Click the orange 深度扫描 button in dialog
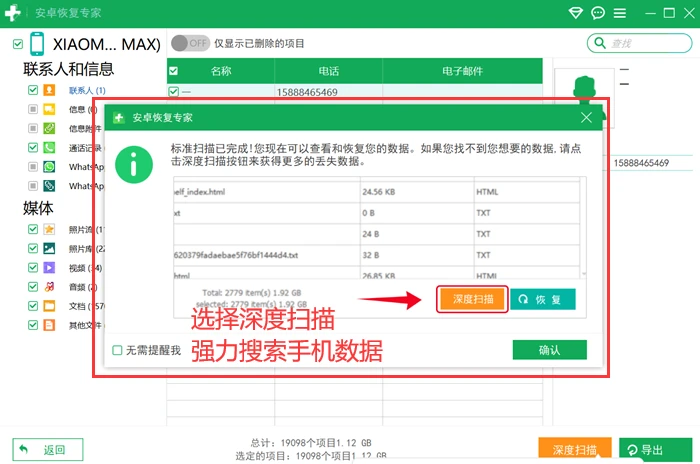Image resolution: width=700 pixels, height=464 pixels. point(472,299)
